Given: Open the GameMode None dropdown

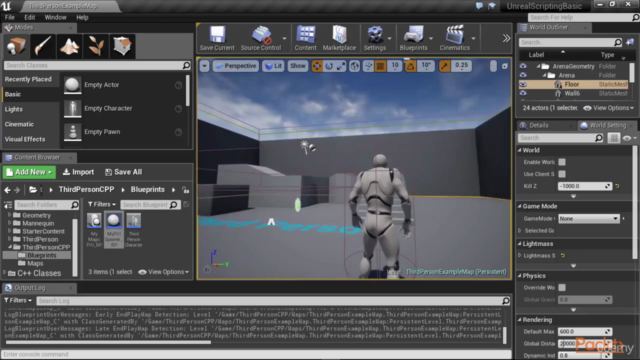Looking at the screenshot, I should point(589,219).
